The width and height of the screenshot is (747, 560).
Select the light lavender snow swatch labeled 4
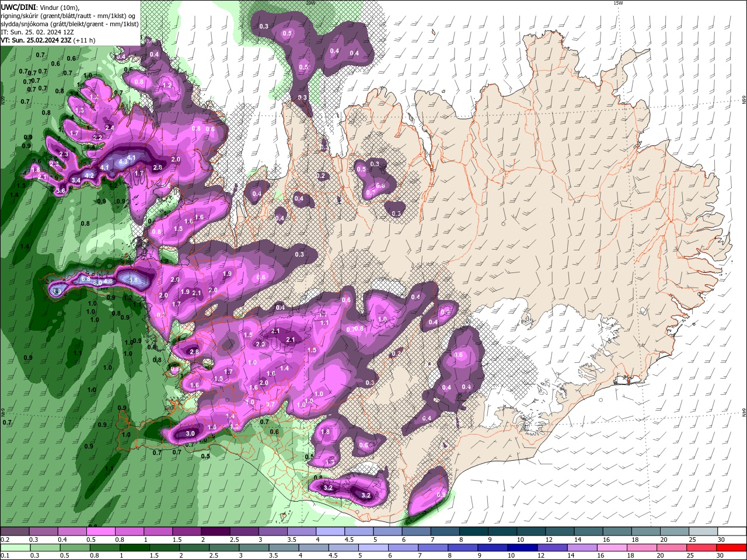point(330,531)
